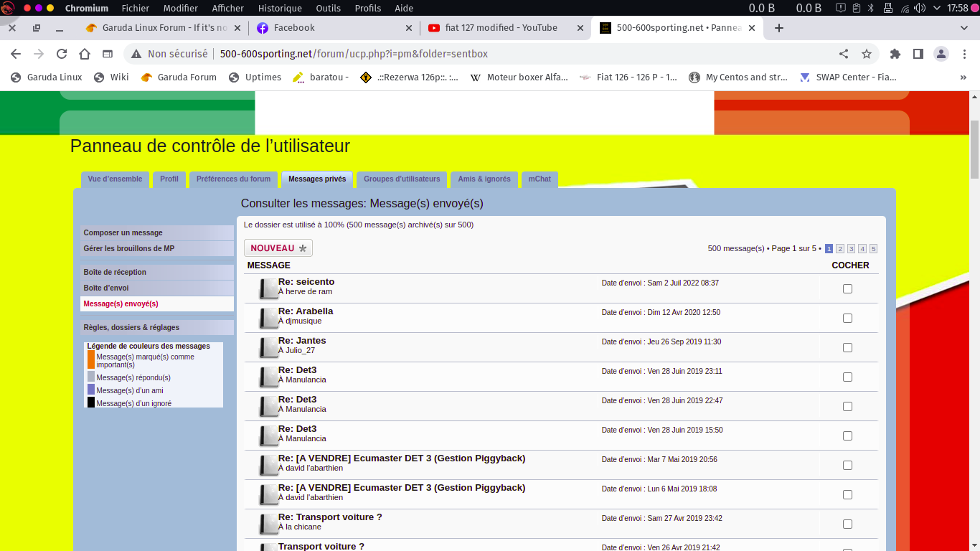Open the Wi-Fi network tray icon
This screenshot has height=551, width=980.
pos(905,8)
